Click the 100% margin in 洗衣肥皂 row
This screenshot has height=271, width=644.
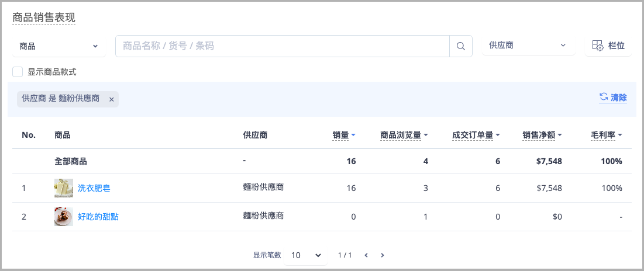pyautogui.click(x=612, y=188)
